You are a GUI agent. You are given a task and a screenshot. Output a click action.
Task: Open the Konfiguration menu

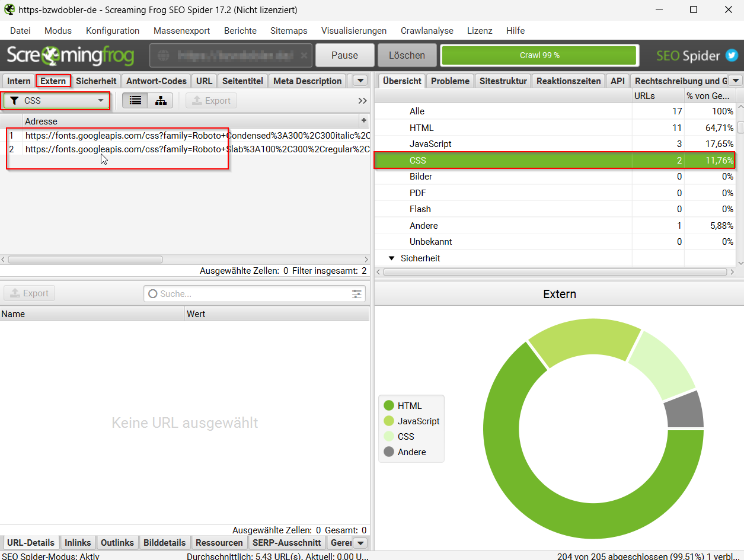tap(113, 31)
